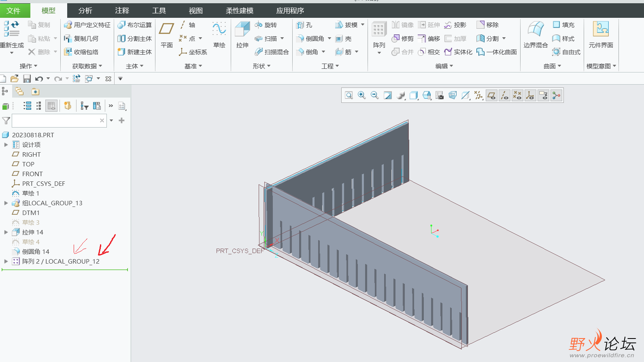Open the Fill (填充) surface tool

tap(563, 25)
